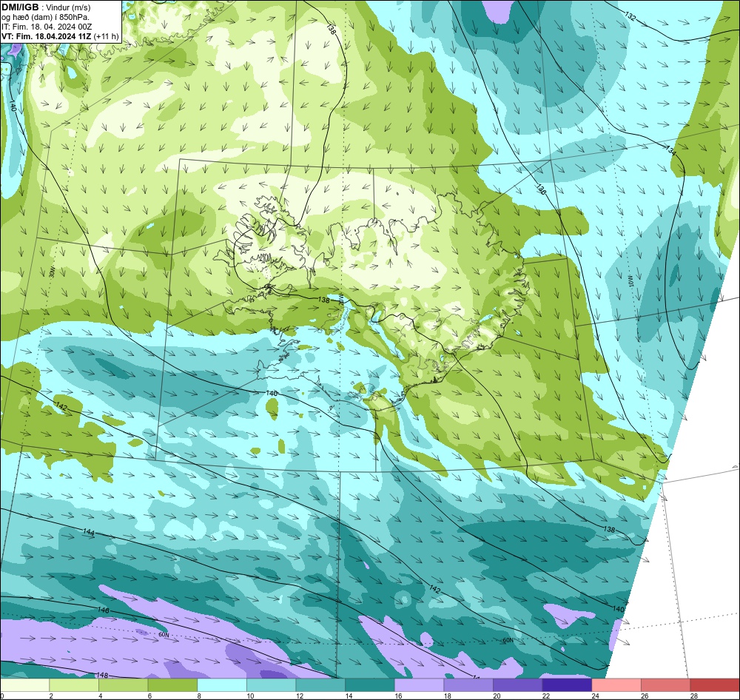
Task: Select the 144 contour label
Action: click(x=89, y=532)
